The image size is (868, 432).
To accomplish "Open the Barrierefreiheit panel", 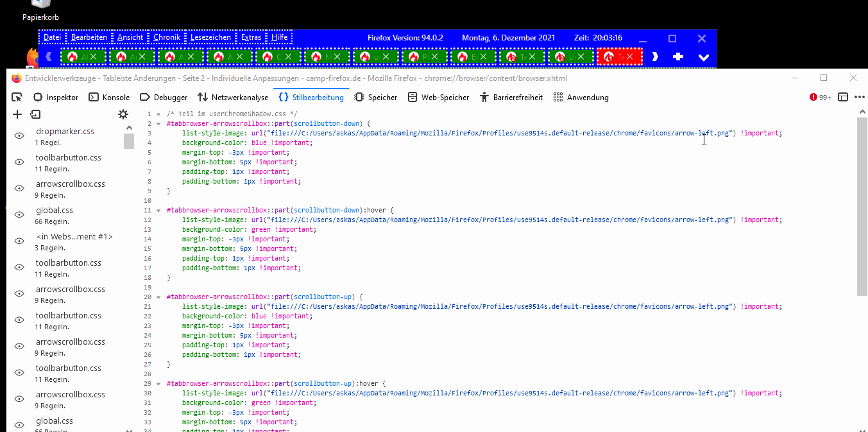I will point(511,98).
